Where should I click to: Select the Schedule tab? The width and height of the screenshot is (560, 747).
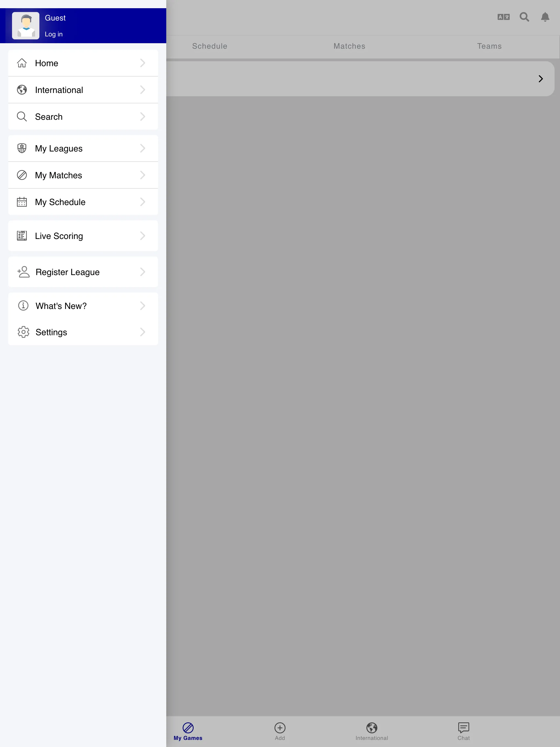(210, 46)
